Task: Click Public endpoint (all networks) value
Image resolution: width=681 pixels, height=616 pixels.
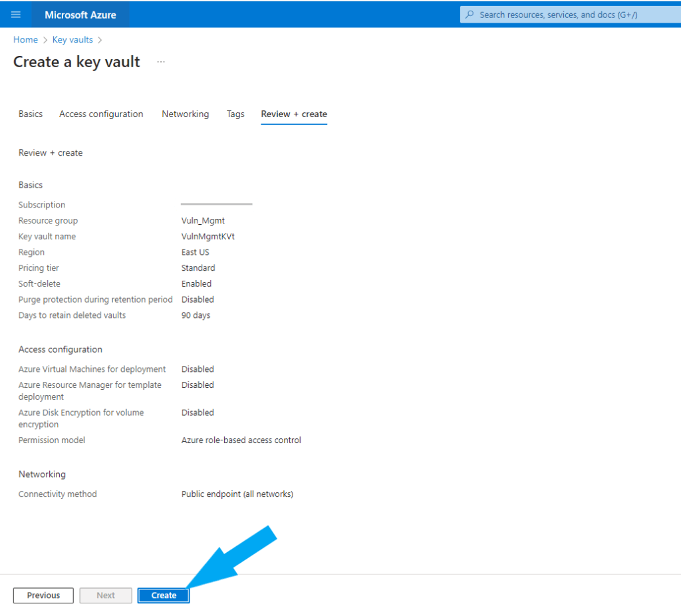Action: 237,494
